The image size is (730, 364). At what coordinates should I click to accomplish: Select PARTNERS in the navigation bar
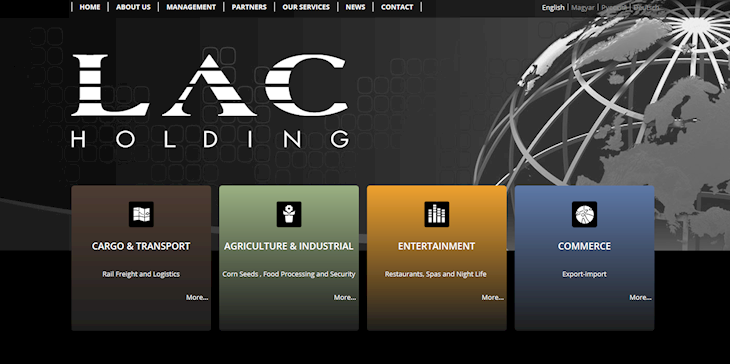[249, 7]
